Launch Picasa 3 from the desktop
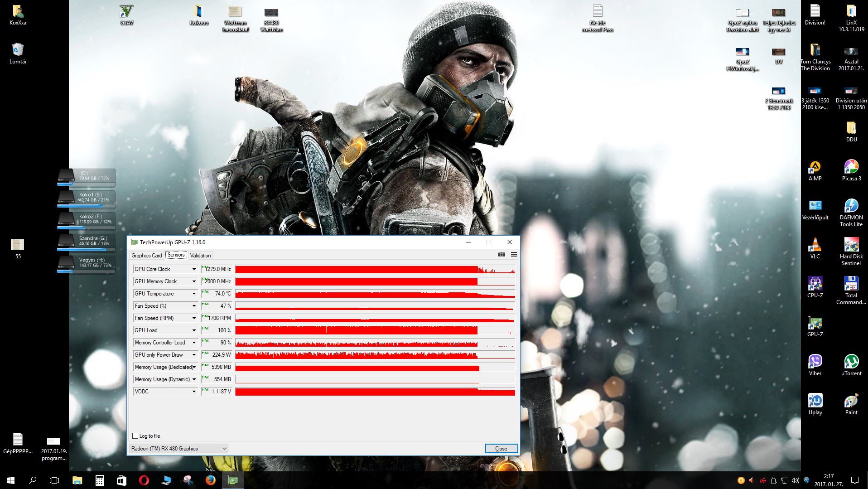 click(x=851, y=171)
